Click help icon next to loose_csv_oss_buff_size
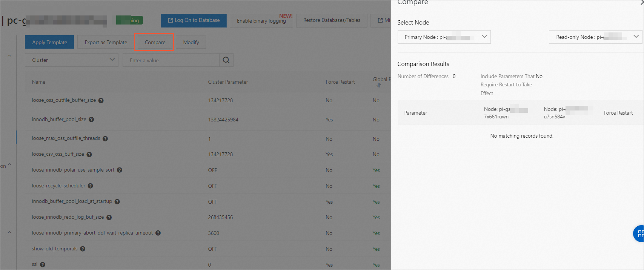Viewport: 644px width, 270px height. pyautogui.click(x=89, y=154)
